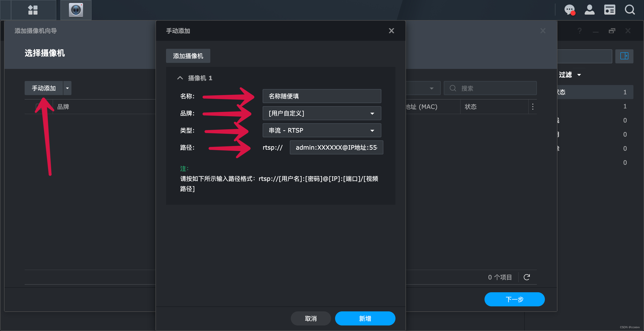Click the rtsp path input field
Screen dimensions: 644x331
tap(336, 147)
